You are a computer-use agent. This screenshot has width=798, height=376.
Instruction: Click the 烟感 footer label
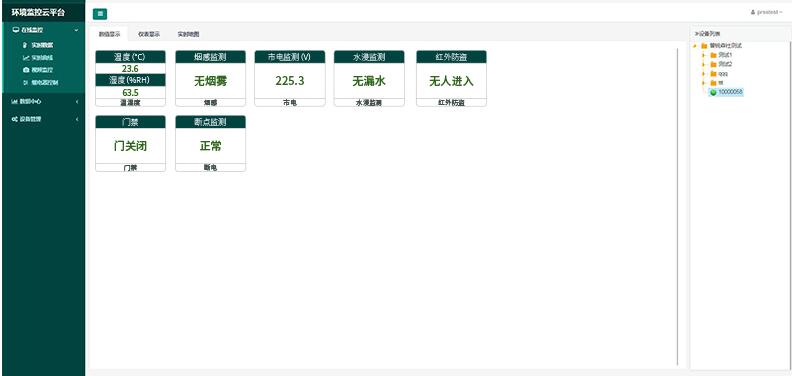(210, 102)
